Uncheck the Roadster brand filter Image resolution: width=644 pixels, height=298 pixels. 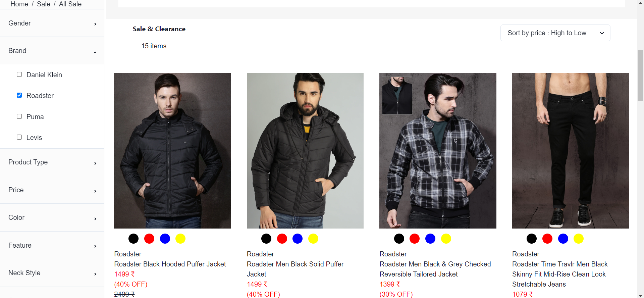(x=19, y=95)
